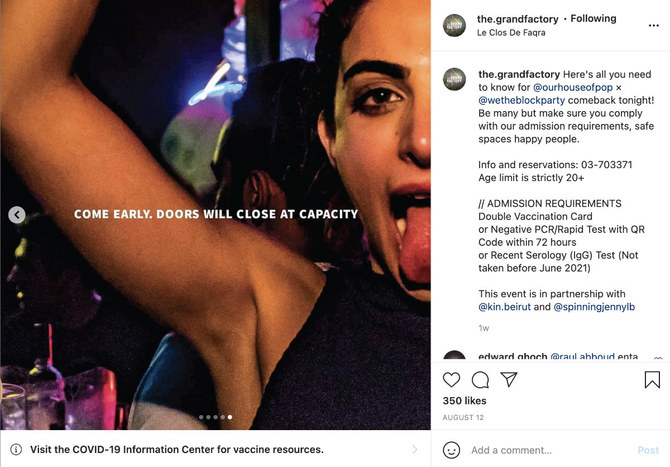Share the post via paper plane icon
Screen dimensions: 670x467
(509, 380)
